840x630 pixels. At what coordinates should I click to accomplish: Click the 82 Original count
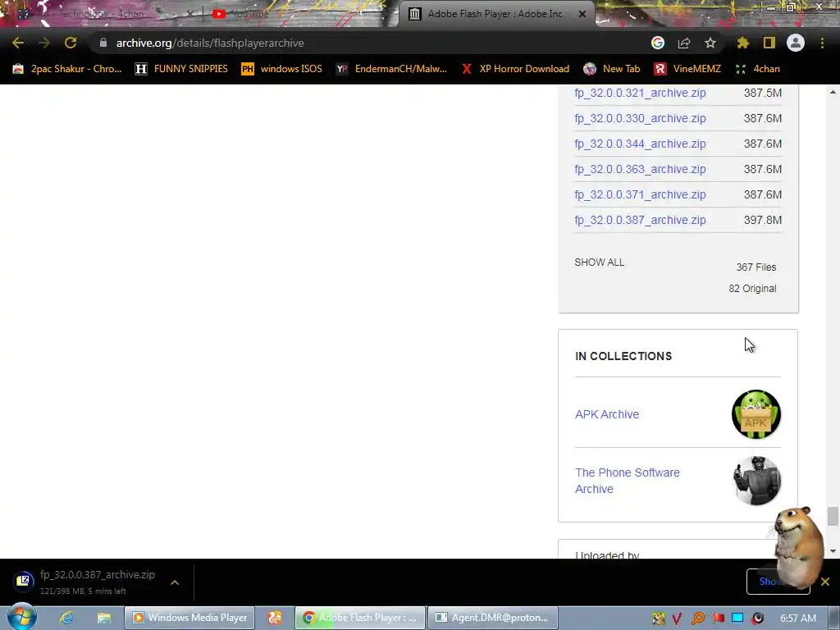pos(752,288)
